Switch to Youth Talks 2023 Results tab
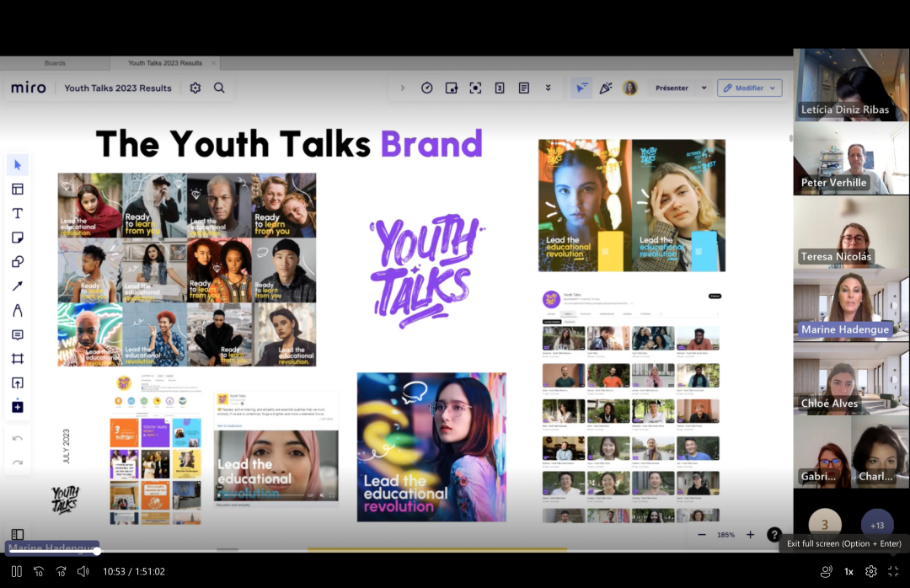 coord(165,62)
